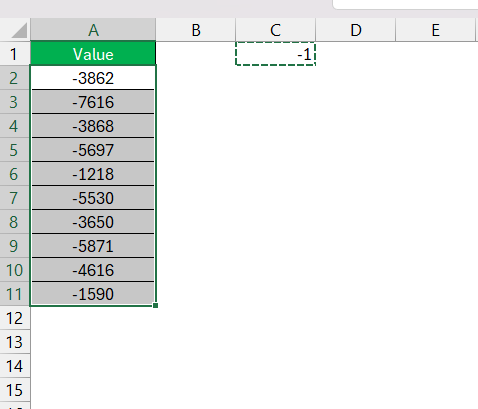Select row 2 header
This screenshot has width=478, height=409.
coord(15,78)
